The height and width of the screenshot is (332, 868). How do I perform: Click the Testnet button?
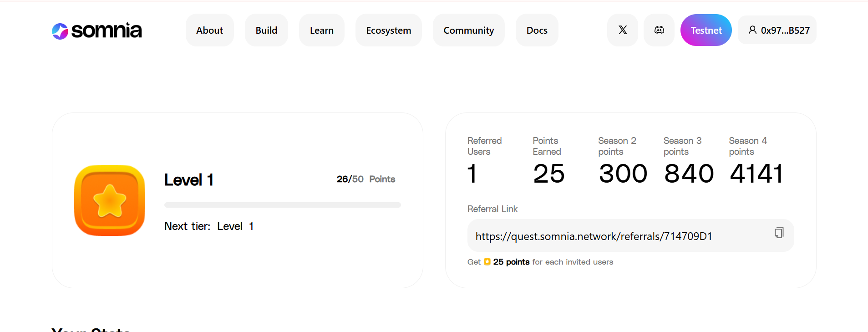pos(706,30)
